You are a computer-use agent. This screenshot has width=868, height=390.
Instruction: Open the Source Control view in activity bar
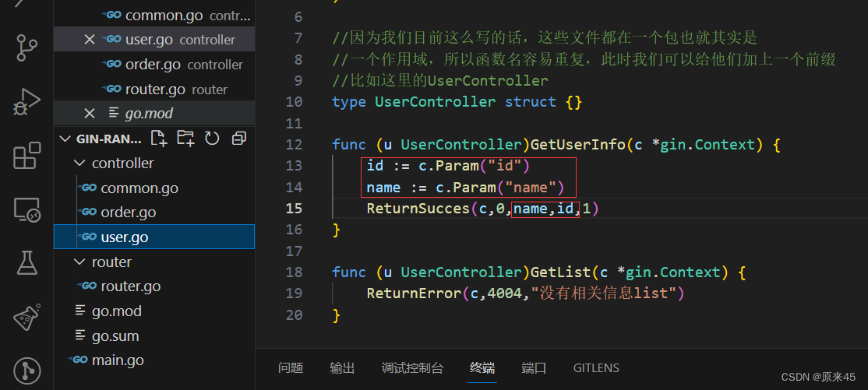pos(26,48)
